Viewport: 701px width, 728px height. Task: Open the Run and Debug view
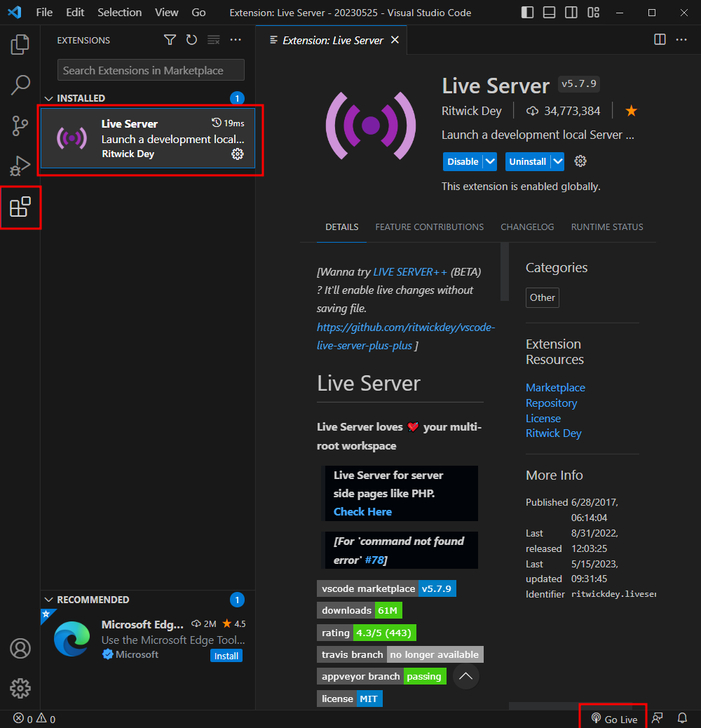point(20,166)
